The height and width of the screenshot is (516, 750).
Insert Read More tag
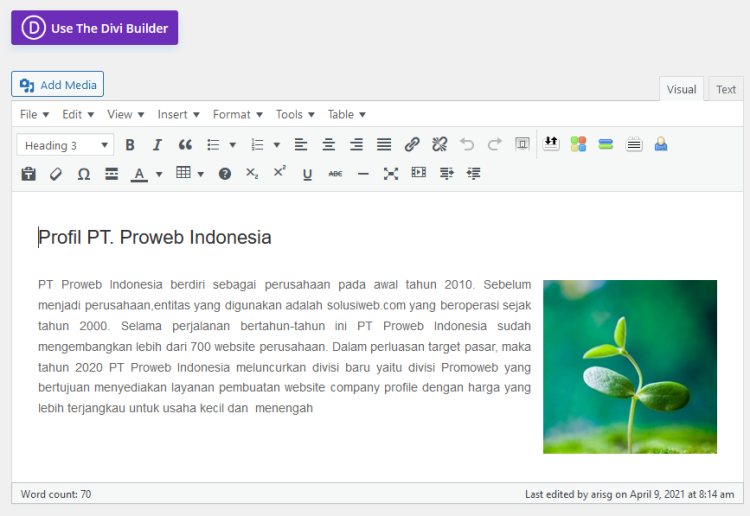pos(111,174)
